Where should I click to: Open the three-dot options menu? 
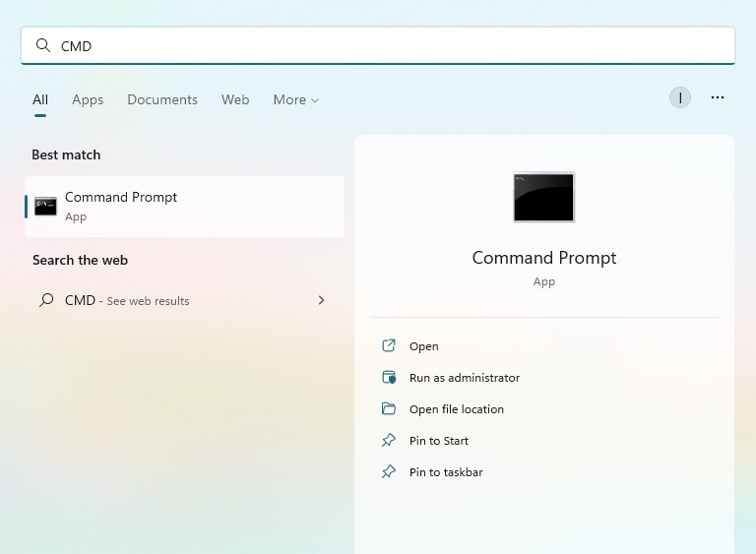[718, 97]
